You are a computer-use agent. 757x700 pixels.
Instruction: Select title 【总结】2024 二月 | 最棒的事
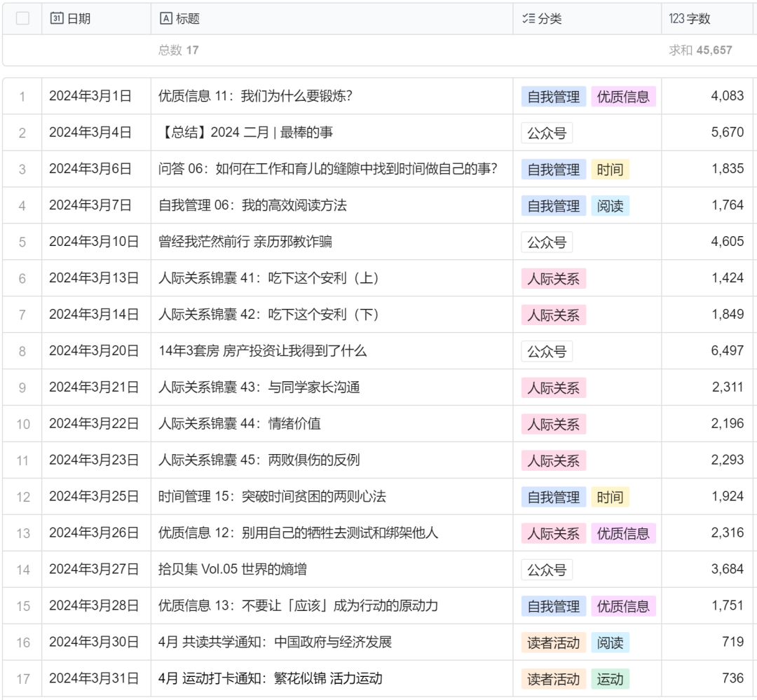click(x=246, y=132)
